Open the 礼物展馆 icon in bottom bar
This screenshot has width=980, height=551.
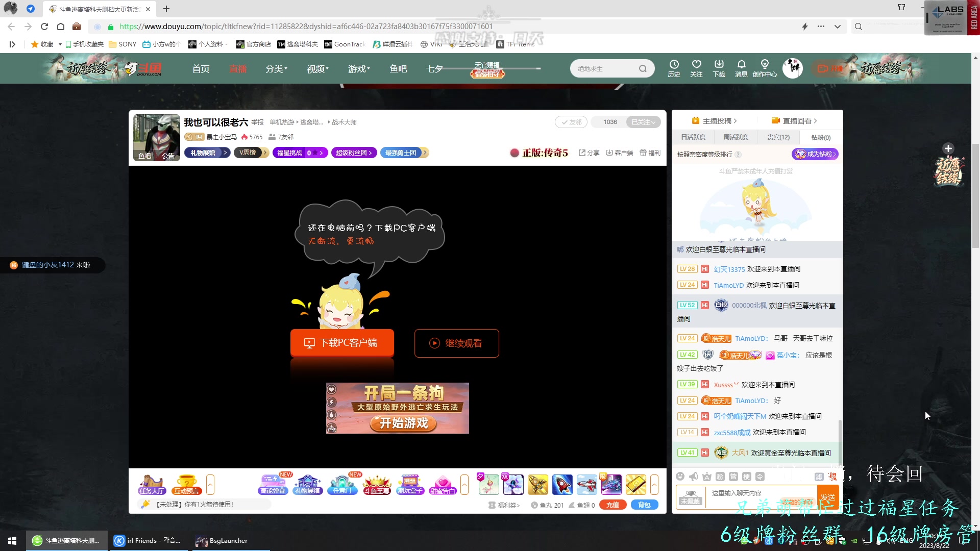point(307,485)
